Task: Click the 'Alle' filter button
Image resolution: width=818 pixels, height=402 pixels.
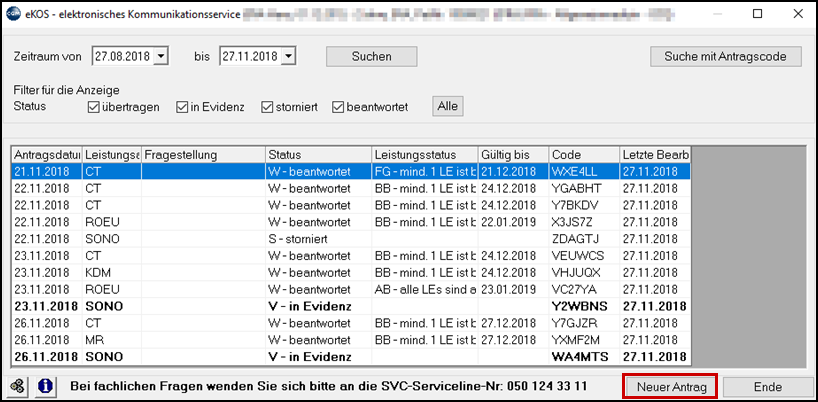Action: (448, 106)
